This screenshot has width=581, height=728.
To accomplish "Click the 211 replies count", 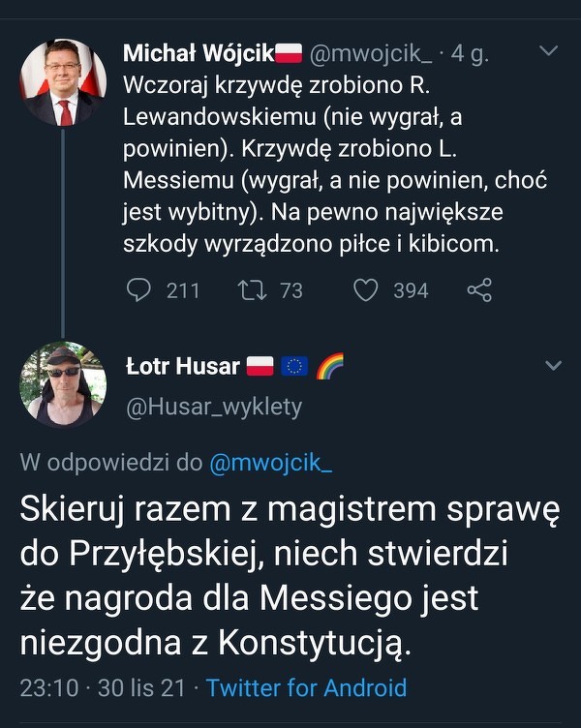I will [x=183, y=289].
